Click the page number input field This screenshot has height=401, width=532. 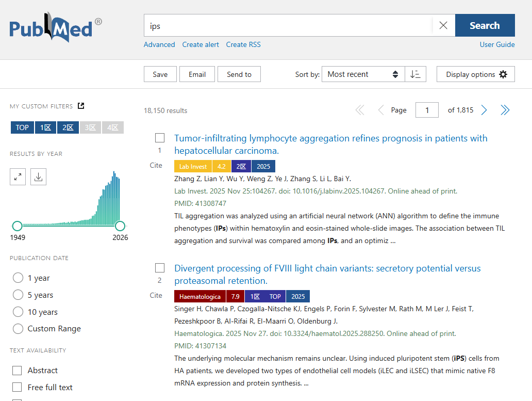[x=427, y=110]
